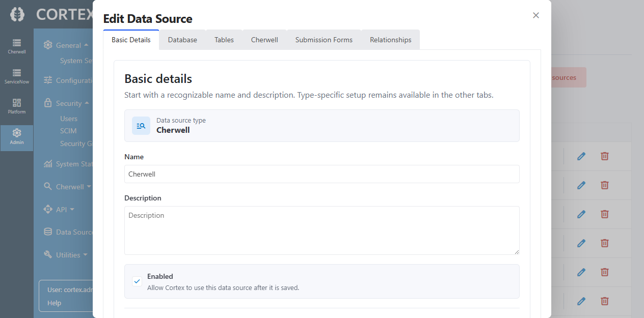Image resolution: width=644 pixels, height=318 pixels.
Task: Click the 'Edit Data Source' title
Action: [148, 19]
